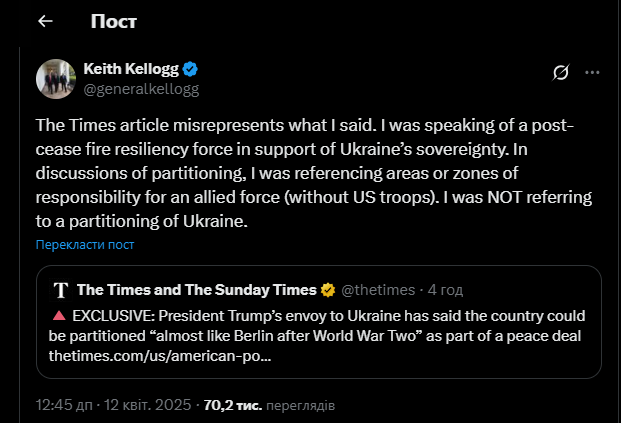
Task: Open the Keith Kellogg display name
Action: point(129,70)
